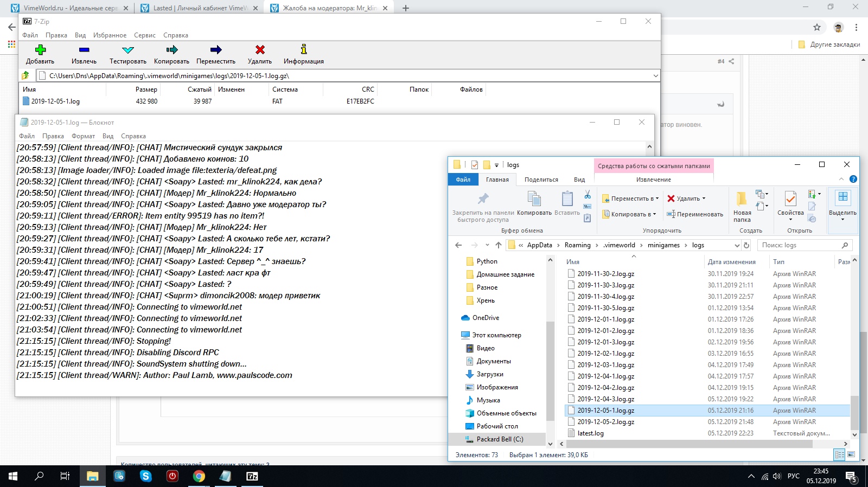This screenshot has height=487, width=868.
Task: Expand the Explorer address bar history dropdown
Action: (x=737, y=245)
